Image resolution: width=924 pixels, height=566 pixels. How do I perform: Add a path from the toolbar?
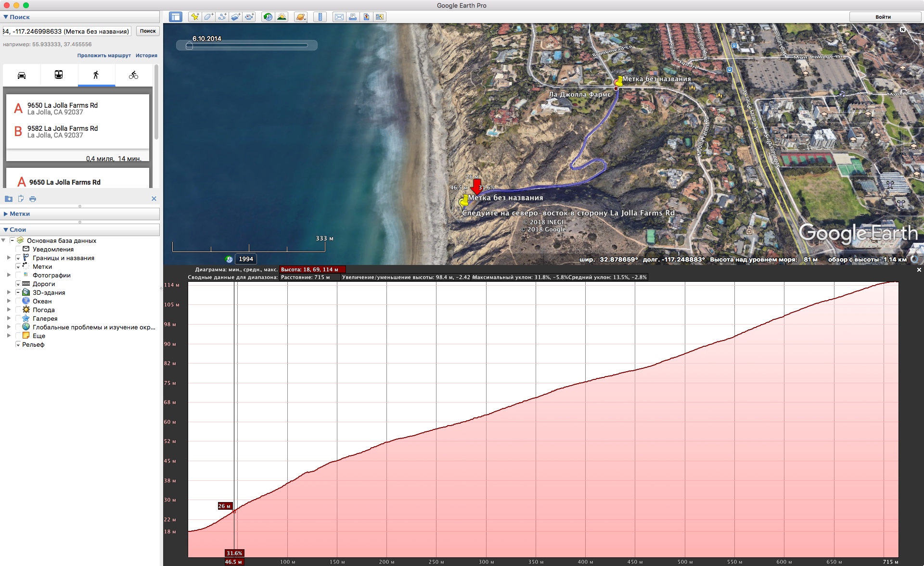click(x=222, y=17)
